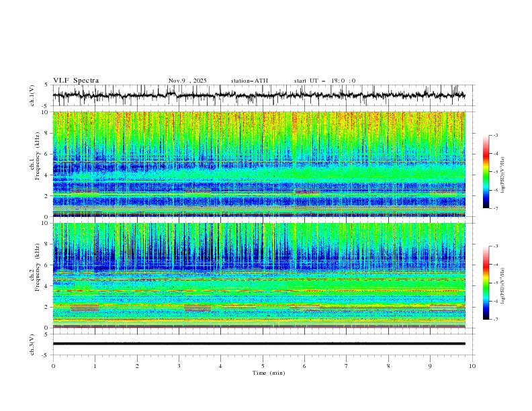
Task: Click the ch.3 flat black waveform trace
Action: pos(259,344)
